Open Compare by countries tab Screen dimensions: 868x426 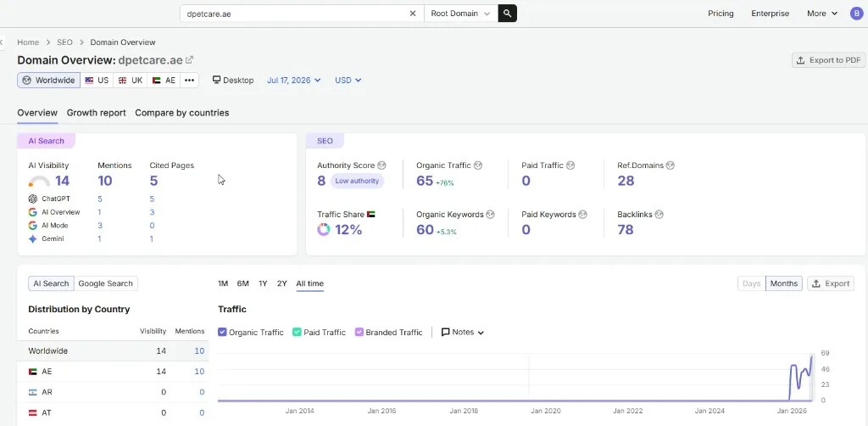tap(182, 113)
